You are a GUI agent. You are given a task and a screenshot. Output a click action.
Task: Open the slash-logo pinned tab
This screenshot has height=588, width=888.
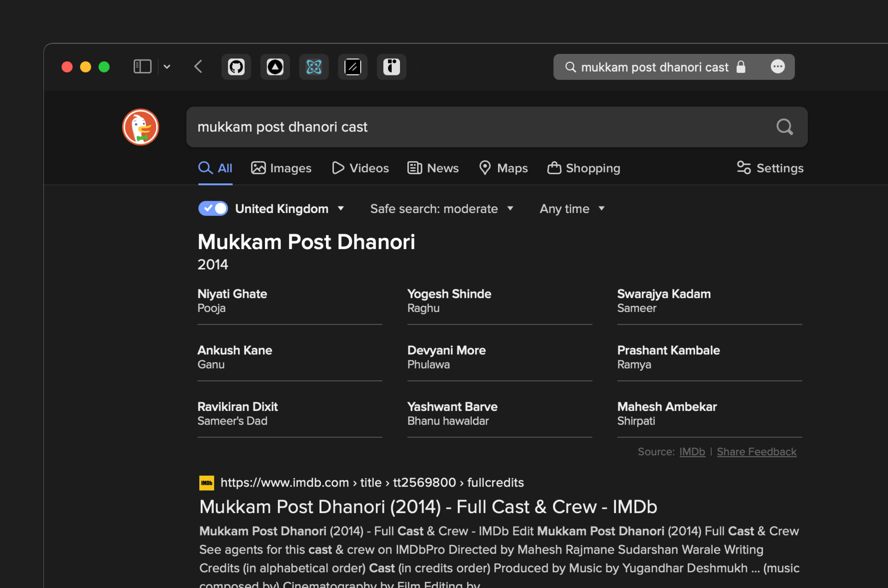coord(353,67)
